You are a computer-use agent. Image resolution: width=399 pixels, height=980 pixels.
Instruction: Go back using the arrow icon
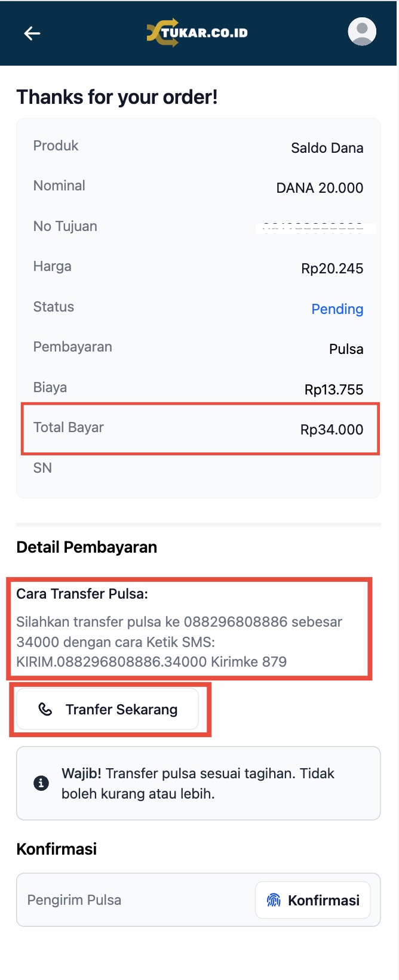pos(32,33)
